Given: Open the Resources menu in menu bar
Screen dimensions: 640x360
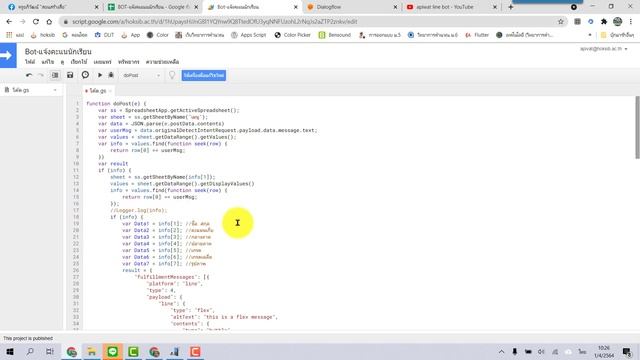Looking at the screenshot, I should coord(129,62).
